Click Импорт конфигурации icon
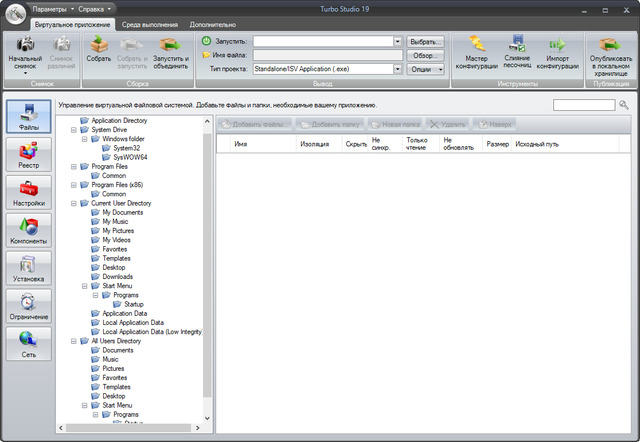 point(556,44)
